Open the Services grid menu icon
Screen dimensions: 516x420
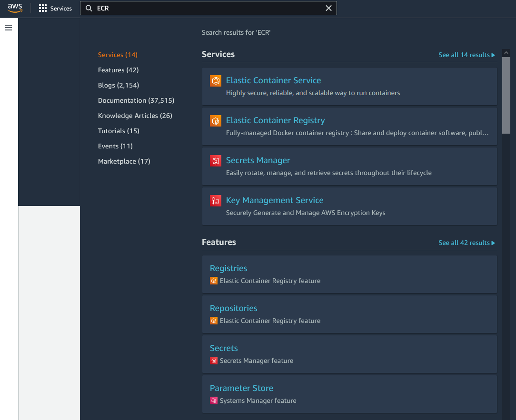(42, 8)
